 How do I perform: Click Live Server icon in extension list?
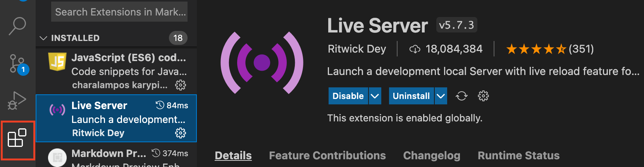click(57, 110)
